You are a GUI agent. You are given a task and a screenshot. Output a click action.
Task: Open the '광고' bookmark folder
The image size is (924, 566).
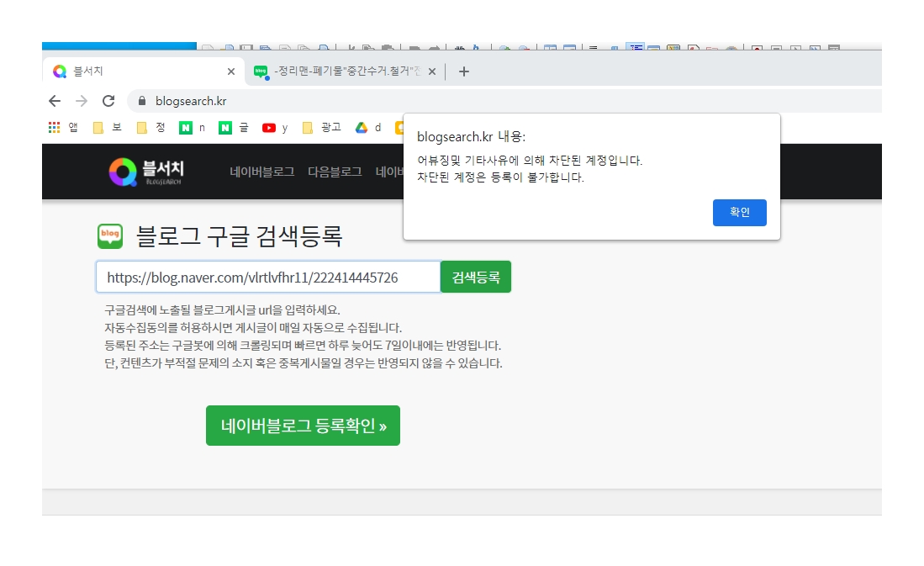pyautogui.click(x=322, y=127)
